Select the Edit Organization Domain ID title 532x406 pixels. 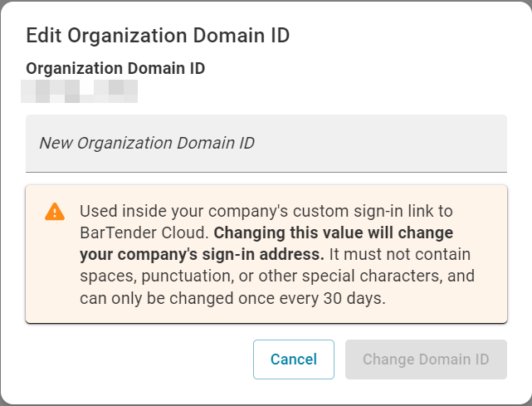coord(158,36)
